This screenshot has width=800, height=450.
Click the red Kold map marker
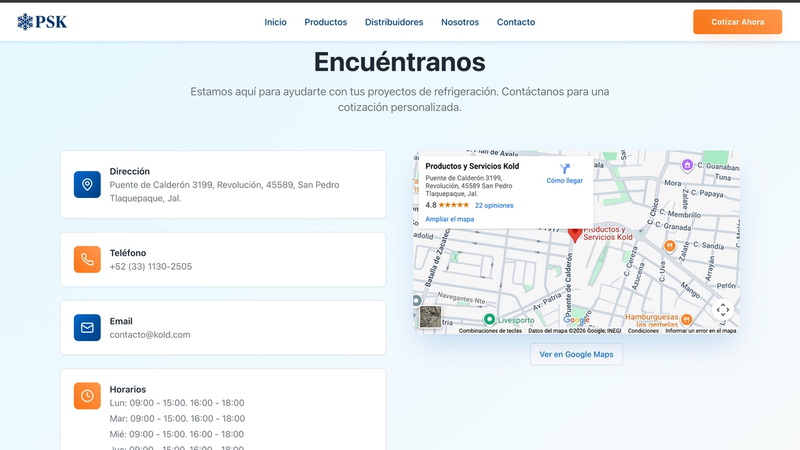(x=575, y=235)
